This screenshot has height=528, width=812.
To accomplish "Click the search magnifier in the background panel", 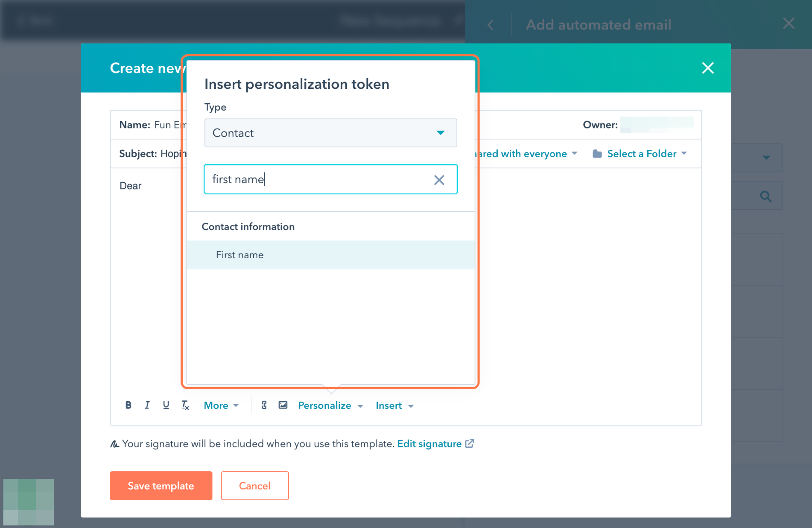I will coord(766,196).
